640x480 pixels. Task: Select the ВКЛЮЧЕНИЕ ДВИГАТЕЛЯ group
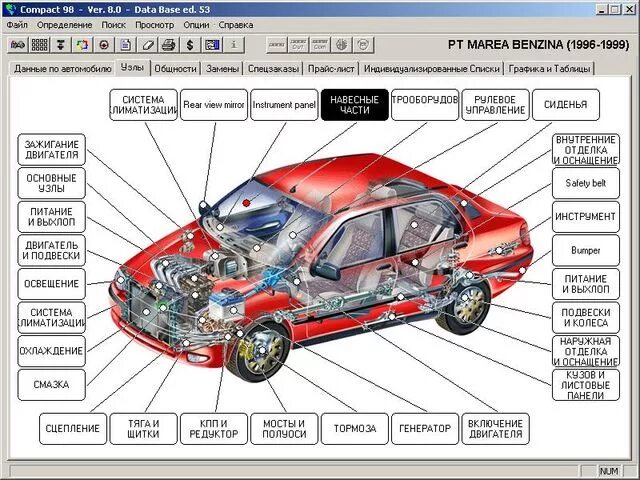coord(496,429)
